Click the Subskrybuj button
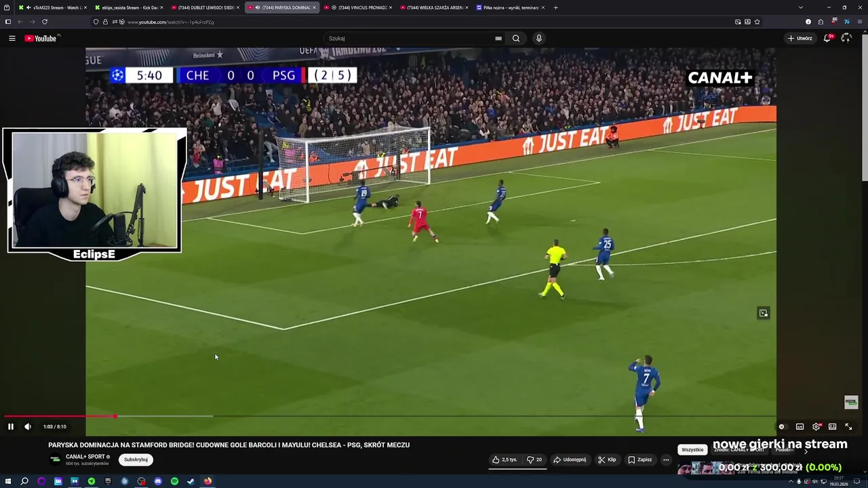The width and height of the screenshot is (868, 488). [x=136, y=460]
